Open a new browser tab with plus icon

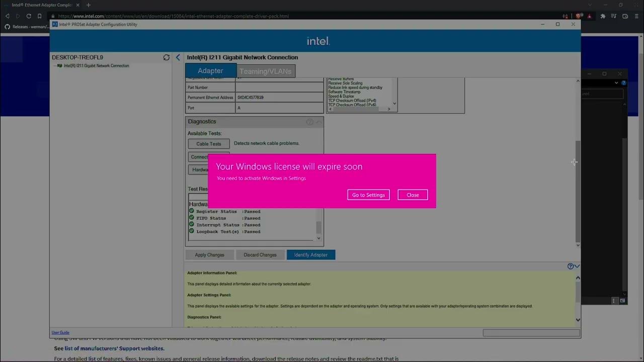pos(89,5)
